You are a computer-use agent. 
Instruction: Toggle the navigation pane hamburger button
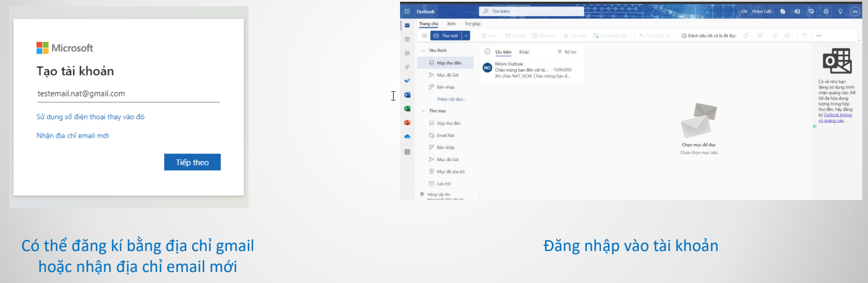pos(424,35)
